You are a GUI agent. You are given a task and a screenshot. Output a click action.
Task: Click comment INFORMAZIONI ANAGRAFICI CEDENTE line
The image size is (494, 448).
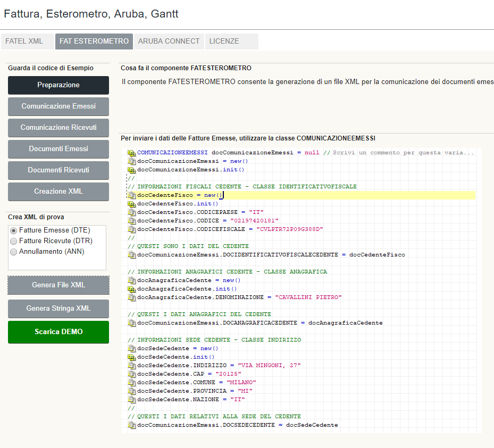coord(228,272)
